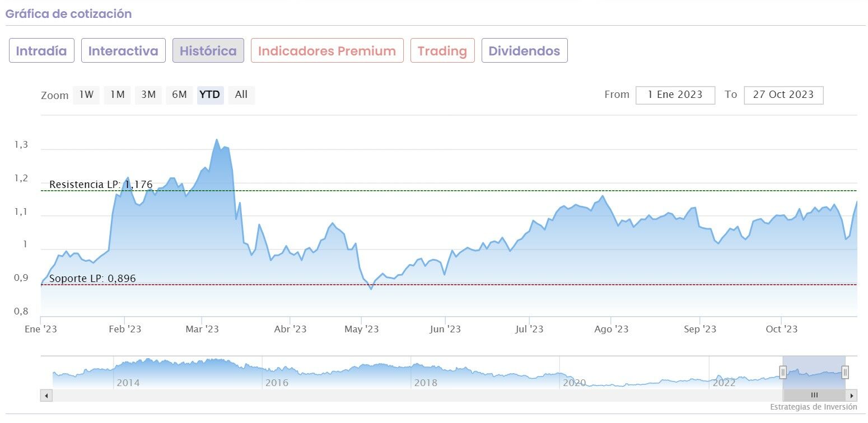Switch to the Intradía chart tab

(x=41, y=51)
